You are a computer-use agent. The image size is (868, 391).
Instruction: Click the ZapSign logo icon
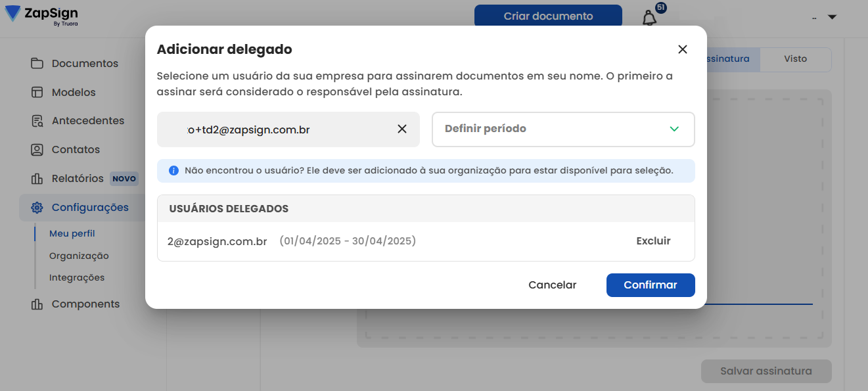12,14
